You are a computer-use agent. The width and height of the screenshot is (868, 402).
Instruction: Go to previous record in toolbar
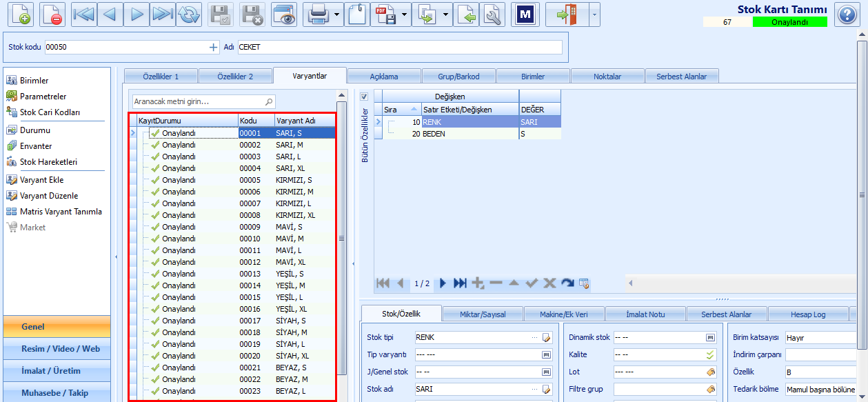tap(110, 14)
